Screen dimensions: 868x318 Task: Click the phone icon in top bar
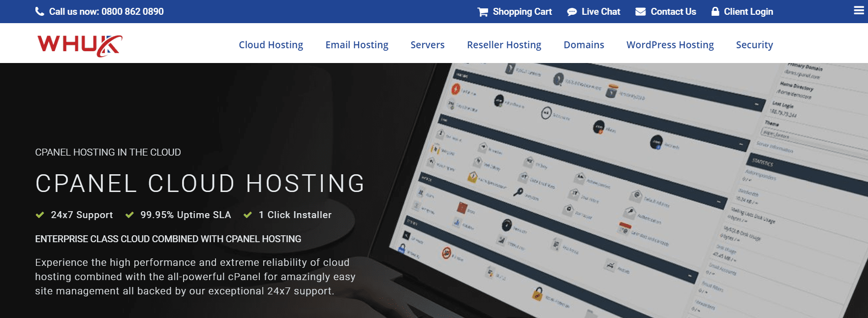click(40, 11)
